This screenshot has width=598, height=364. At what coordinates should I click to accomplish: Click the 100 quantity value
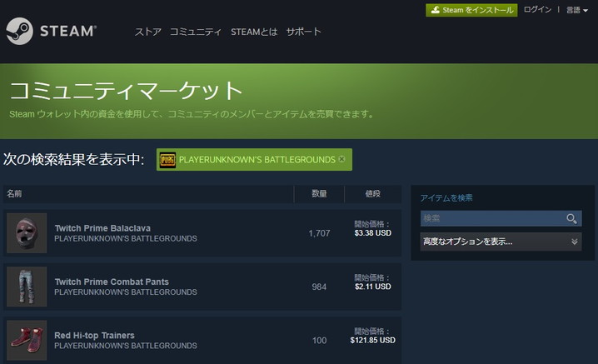(x=319, y=341)
